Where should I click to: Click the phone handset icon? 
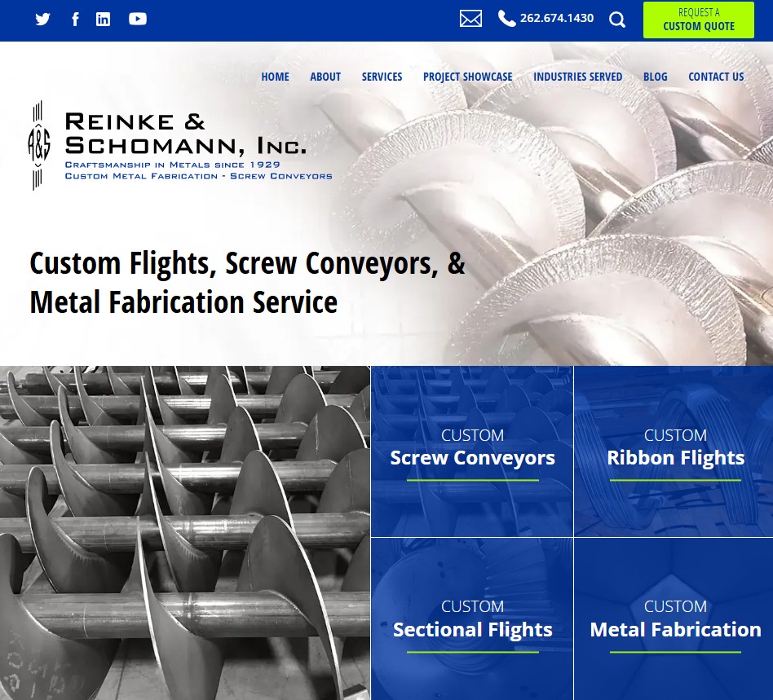pos(506,18)
